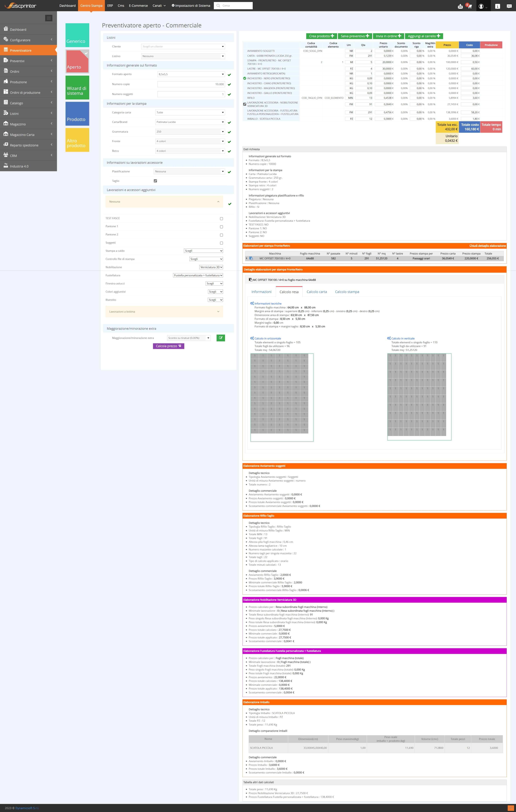The height and width of the screenshot is (812, 516).
Task: Open the Carta/Brand dropdown
Action: point(190,122)
